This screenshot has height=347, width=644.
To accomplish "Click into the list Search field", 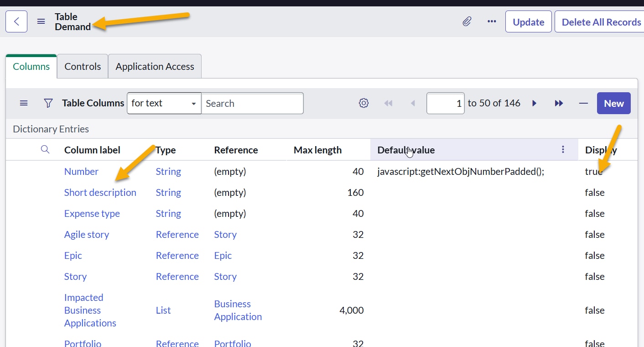I will coord(252,103).
